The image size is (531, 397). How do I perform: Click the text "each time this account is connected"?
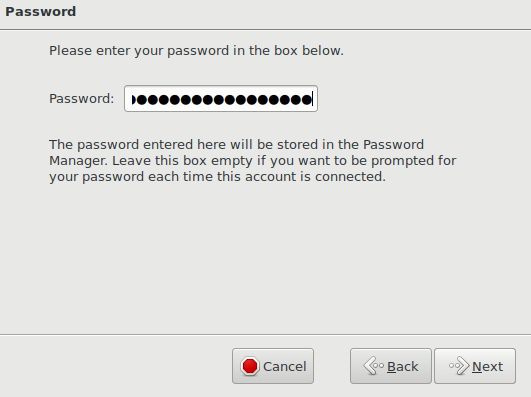click(x=267, y=177)
